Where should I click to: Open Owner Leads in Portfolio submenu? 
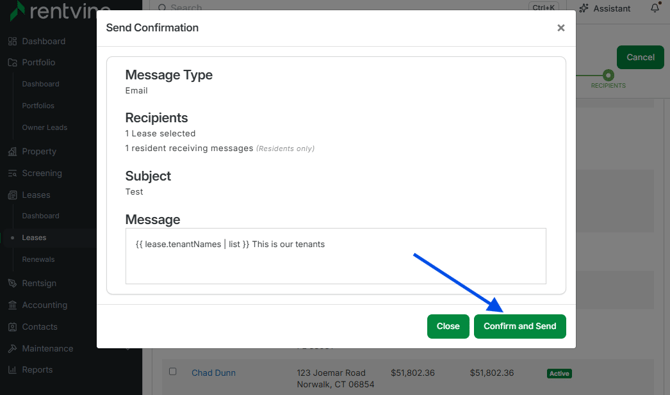pyautogui.click(x=44, y=127)
